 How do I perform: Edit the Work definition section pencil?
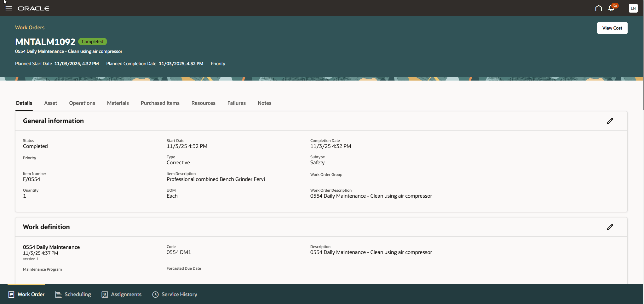click(x=611, y=227)
